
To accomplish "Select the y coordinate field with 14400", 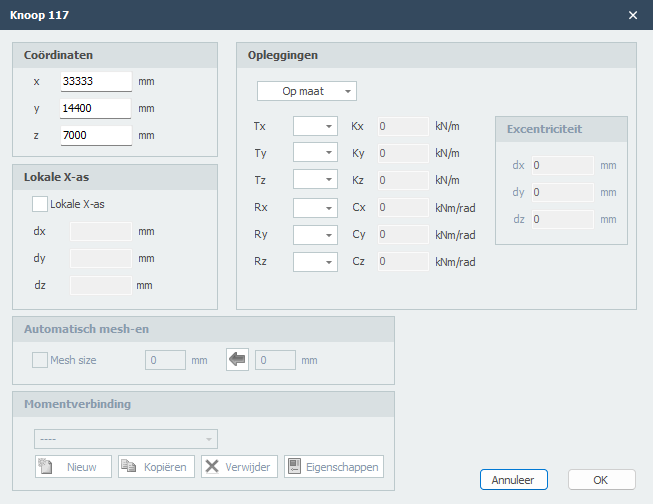I will (96, 108).
